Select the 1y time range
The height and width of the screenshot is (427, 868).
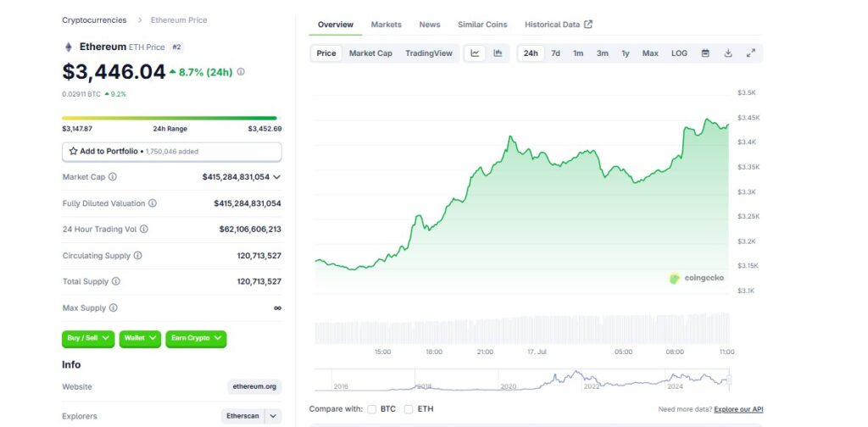click(626, 53)
